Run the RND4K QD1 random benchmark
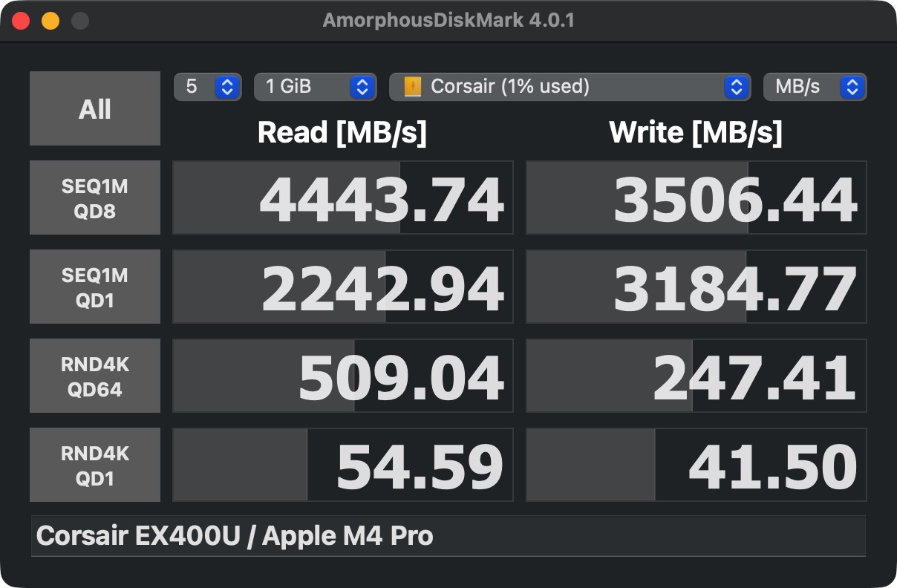This screenshot has width=897, height=588. point(94,465)
